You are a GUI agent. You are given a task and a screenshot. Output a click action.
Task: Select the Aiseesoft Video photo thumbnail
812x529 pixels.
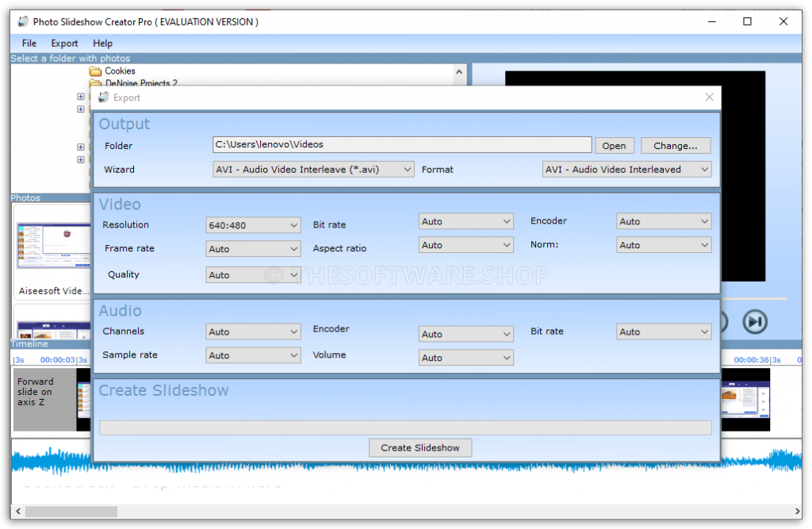(x=53, y=246)
